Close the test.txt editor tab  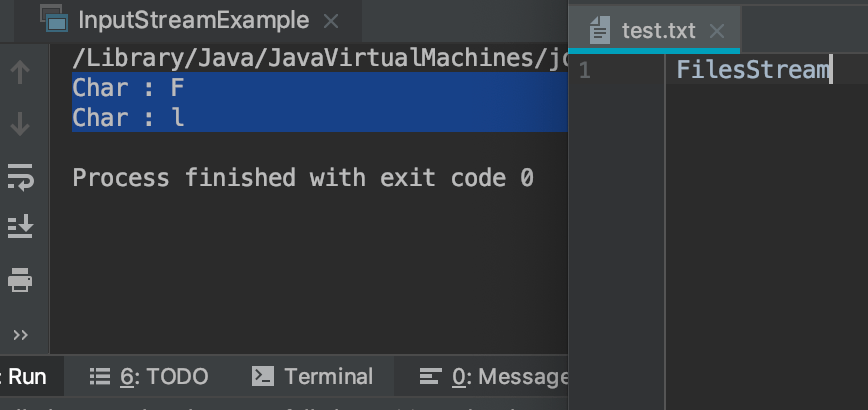(x=717, y=31)
